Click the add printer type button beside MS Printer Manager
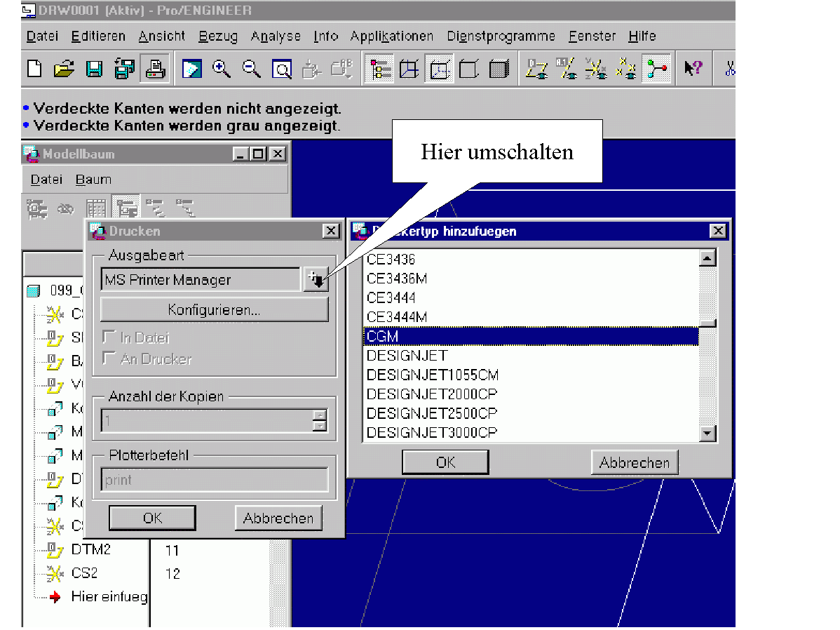This screenshot has height=630, width=840. pos(316,279)
